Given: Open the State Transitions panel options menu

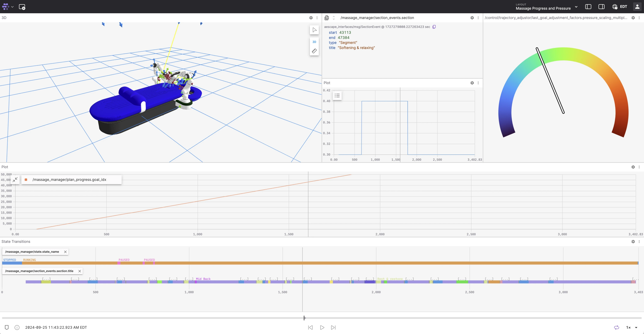Looking at the screenshot, I should pos(639,241).
